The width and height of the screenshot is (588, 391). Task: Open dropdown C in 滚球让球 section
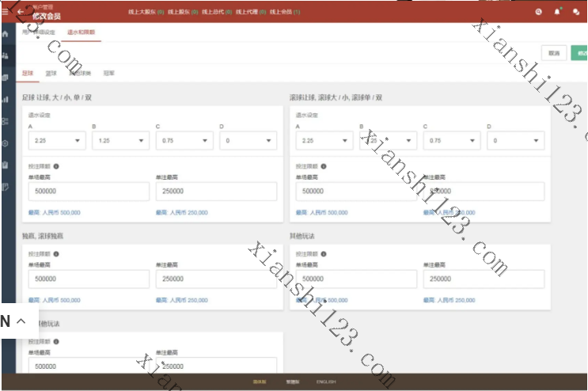coord(452,141)
